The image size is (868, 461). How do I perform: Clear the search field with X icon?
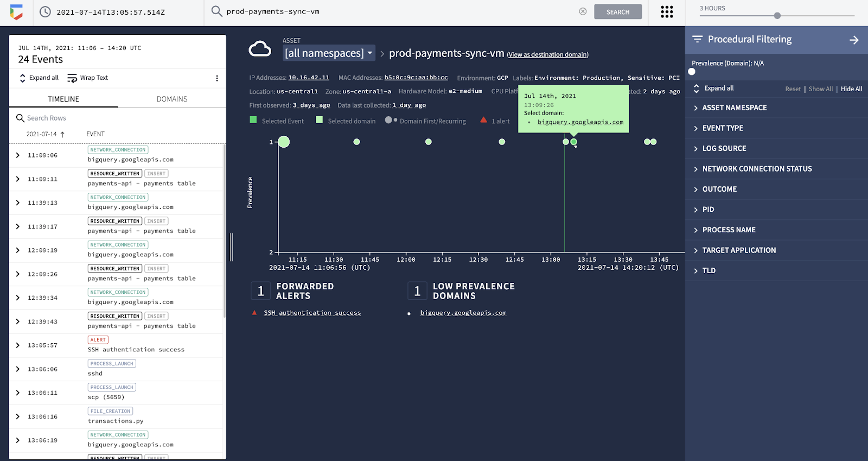point(583,11)
